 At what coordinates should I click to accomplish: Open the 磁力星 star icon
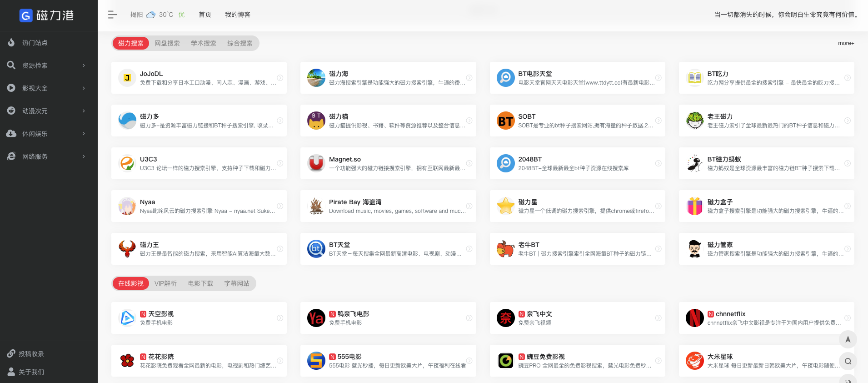click(506, 206)
